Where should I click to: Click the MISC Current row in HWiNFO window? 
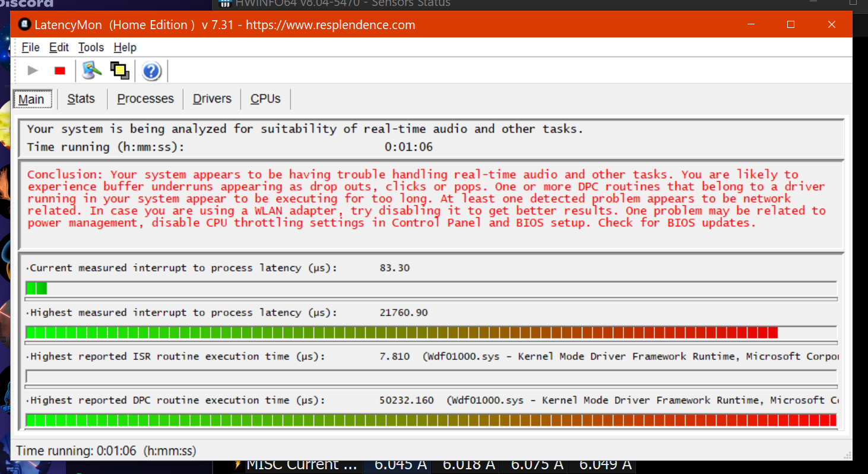tap(302, 464)
